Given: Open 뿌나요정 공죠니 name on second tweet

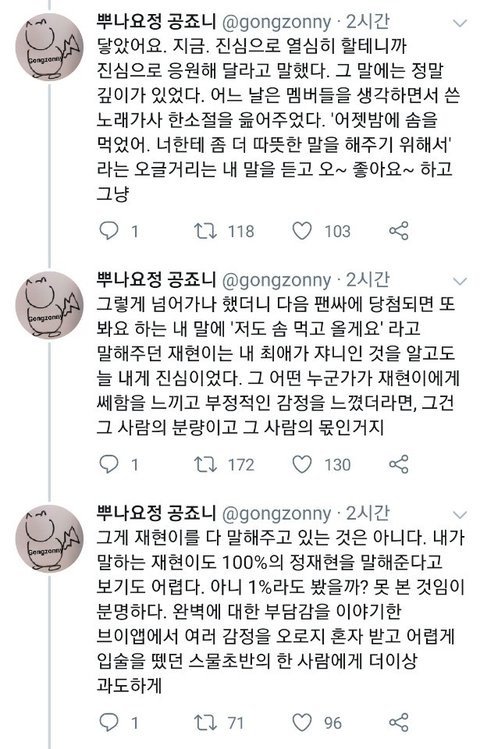Looking at the screenshot, I should point(157,279).
